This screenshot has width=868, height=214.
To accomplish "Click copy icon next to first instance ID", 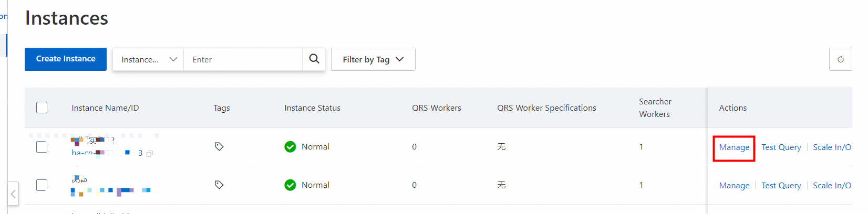I will tap(150, 154).
